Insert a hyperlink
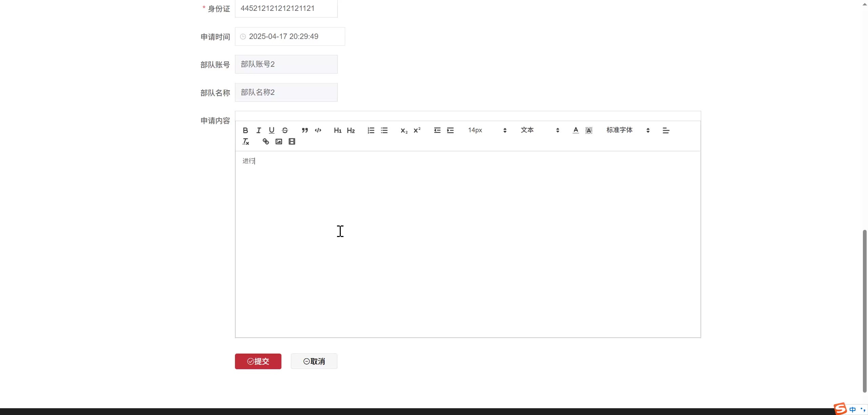Viewport: 868px width, 415px height. click(266, 142)
